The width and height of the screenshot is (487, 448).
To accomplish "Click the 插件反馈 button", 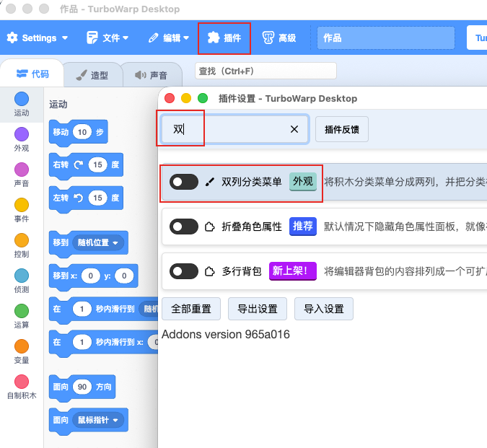I will pyautogui.click(x=342, y=129).
